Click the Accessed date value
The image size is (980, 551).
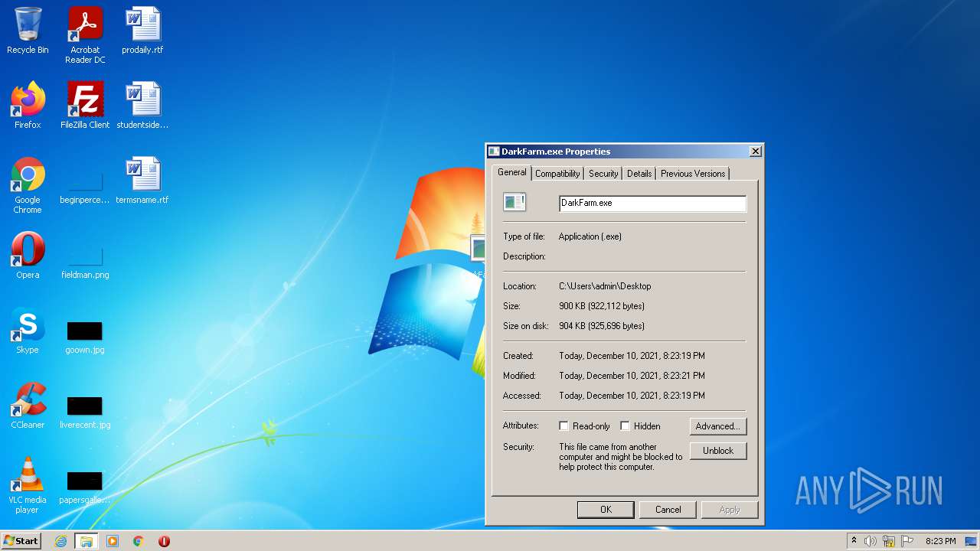tap(632, 396)
